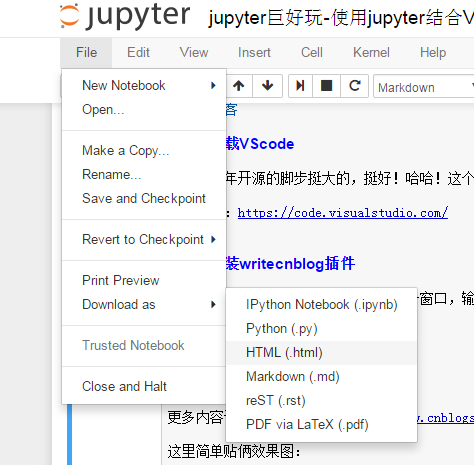Move selected cell down with arrow icon
474x465 pixels.
pos(267,86)
